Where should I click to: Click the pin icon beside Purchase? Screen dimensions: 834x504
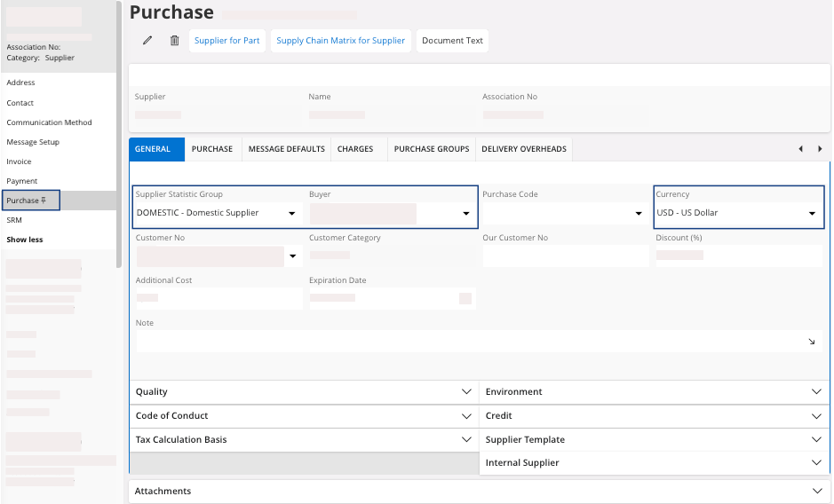click(x=44, y=201)
